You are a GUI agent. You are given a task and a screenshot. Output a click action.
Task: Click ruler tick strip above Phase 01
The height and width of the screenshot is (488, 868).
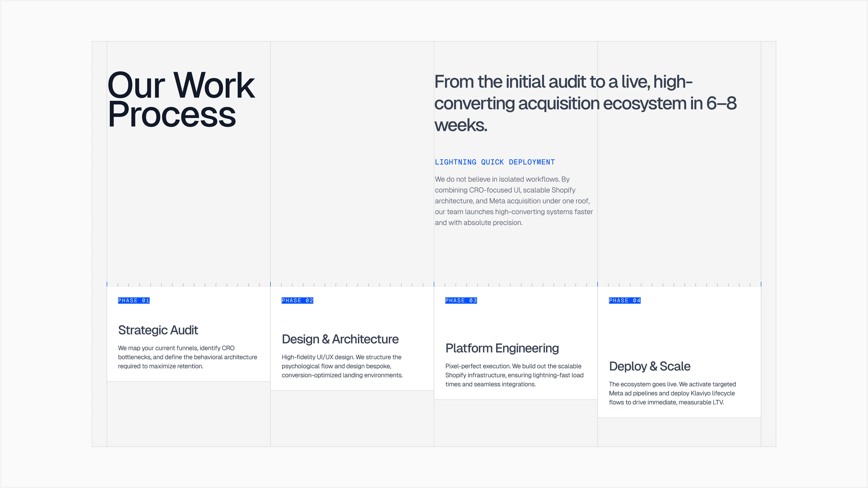[188, 285]
